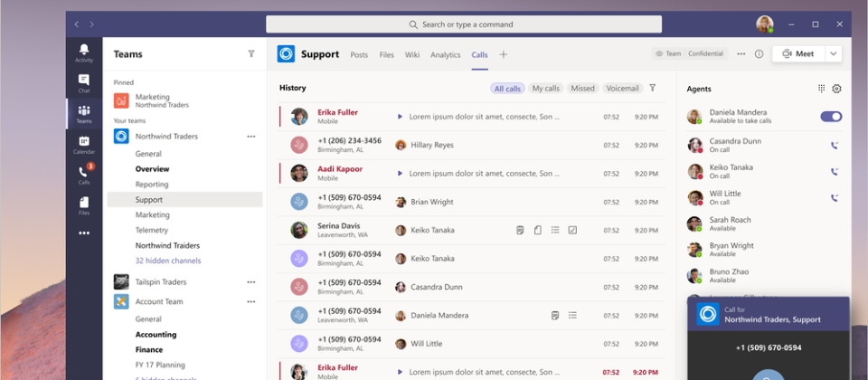The image size is (868, 380).
Task: Open the Finance channel
Action: [x=149, y=349]
